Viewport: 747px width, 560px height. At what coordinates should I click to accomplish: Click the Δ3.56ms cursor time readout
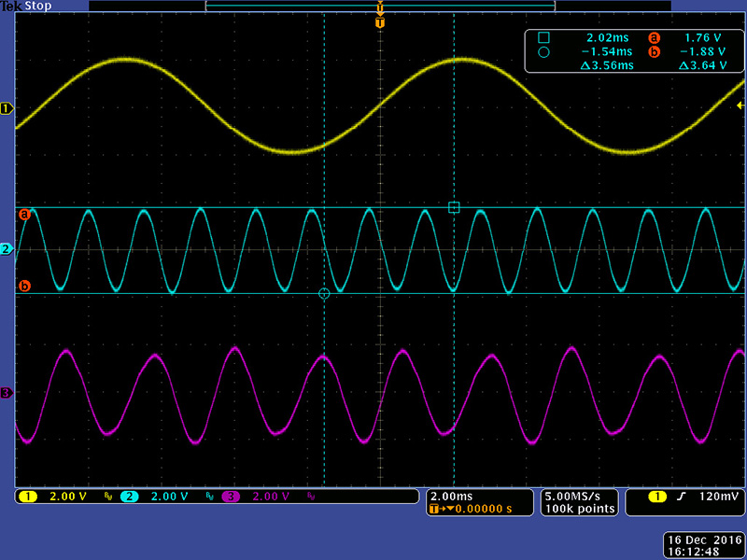606,66
